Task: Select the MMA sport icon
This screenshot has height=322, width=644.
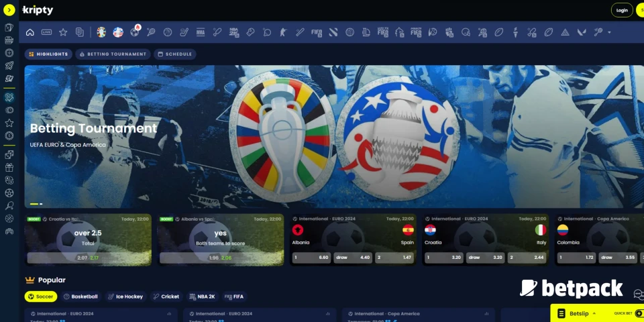Action: pos(201,32)
